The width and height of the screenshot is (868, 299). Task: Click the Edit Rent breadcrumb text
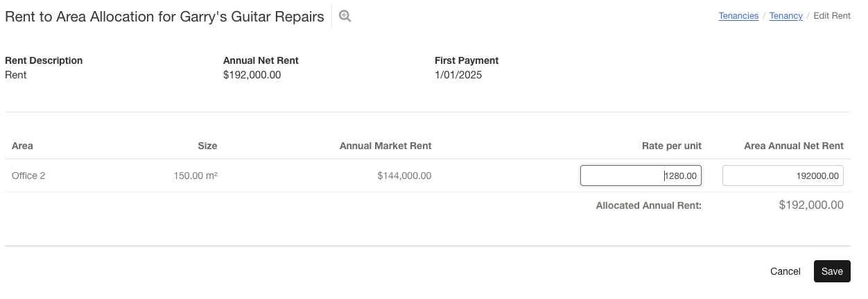click(x=831, y=16)
